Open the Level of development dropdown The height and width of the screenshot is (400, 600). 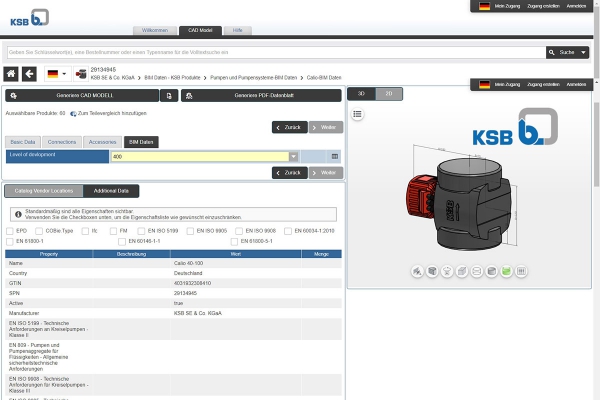coord(293,157)
